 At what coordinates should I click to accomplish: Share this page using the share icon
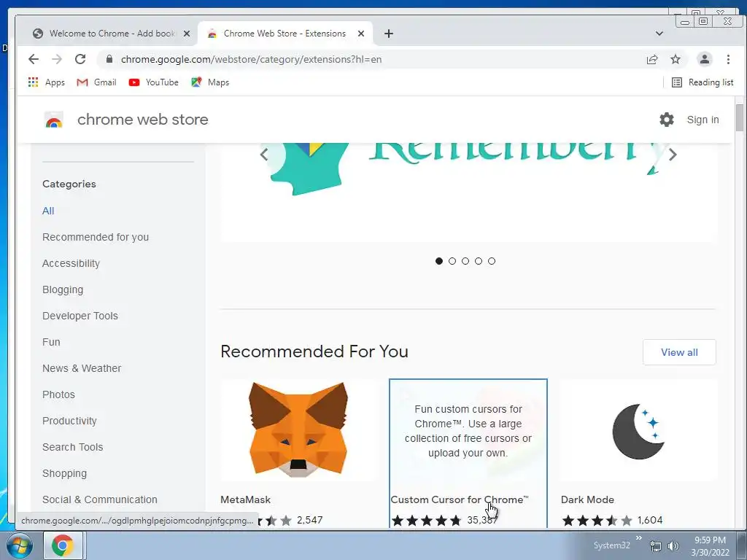click(x=651, y=59)
